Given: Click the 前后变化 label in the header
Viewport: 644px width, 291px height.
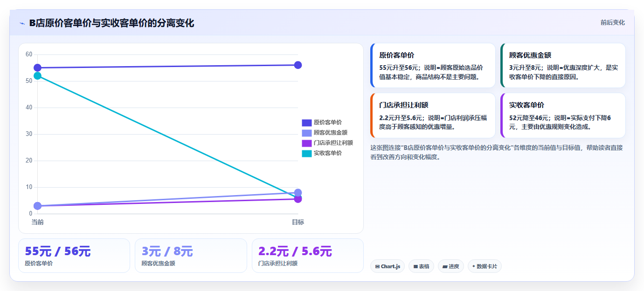Looking at the screenshot, I should pyautogui.click(x=612, y=22).
